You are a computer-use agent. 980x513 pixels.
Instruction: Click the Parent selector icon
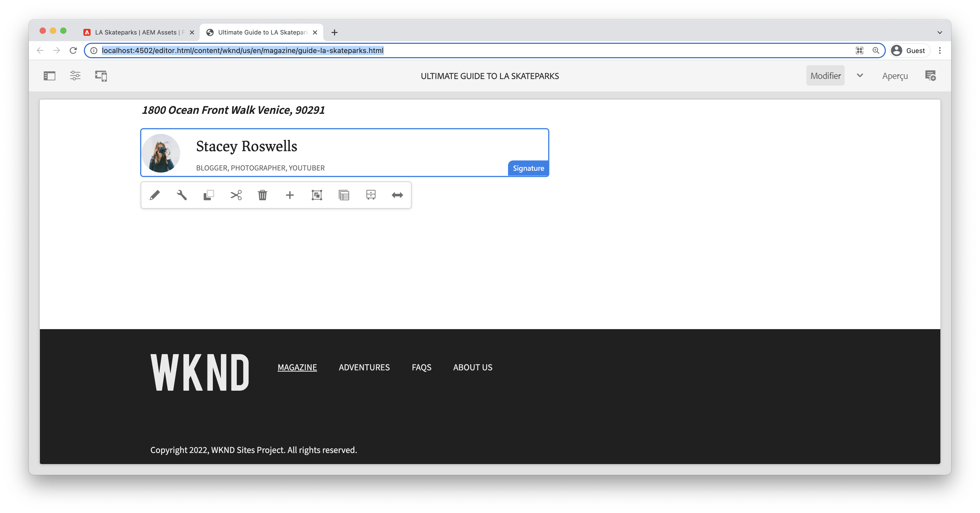(x=344, y=195)
